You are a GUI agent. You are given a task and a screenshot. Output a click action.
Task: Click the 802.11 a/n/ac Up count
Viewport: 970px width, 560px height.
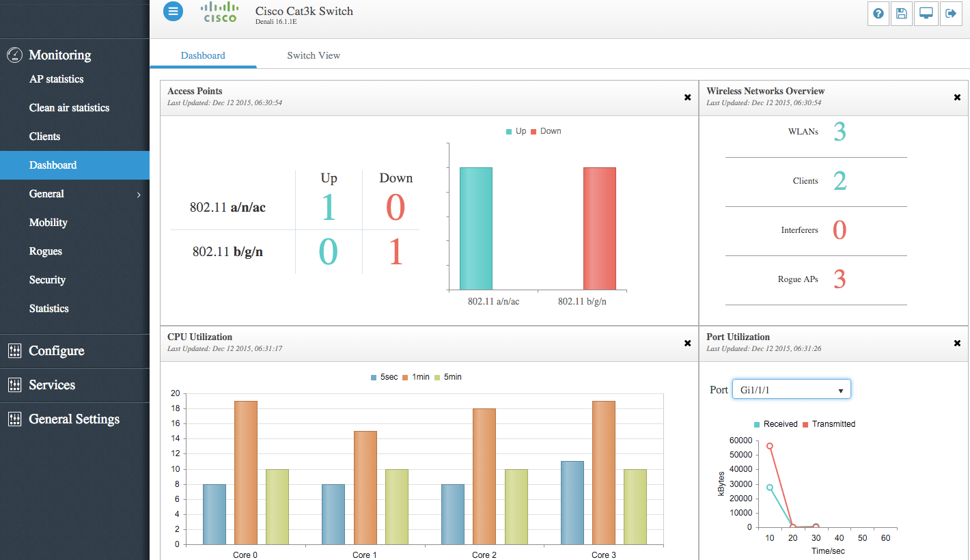pos(329,208)
